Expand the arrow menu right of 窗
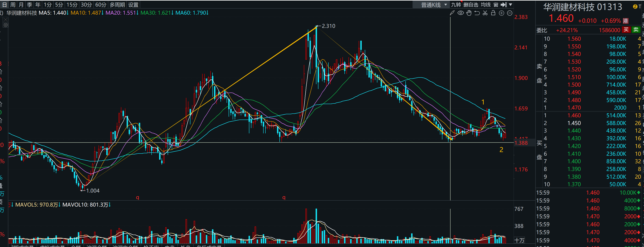 (x=511, y=5)
